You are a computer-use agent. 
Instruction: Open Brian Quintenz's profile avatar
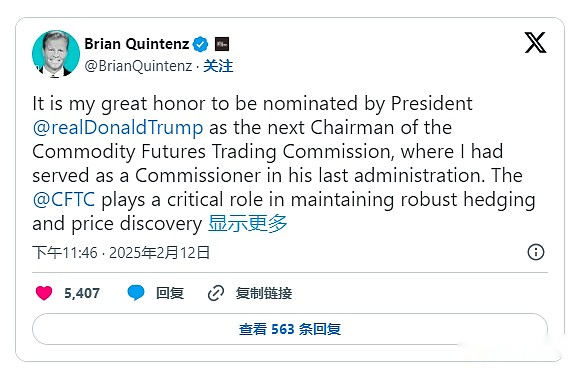(56, 54)
